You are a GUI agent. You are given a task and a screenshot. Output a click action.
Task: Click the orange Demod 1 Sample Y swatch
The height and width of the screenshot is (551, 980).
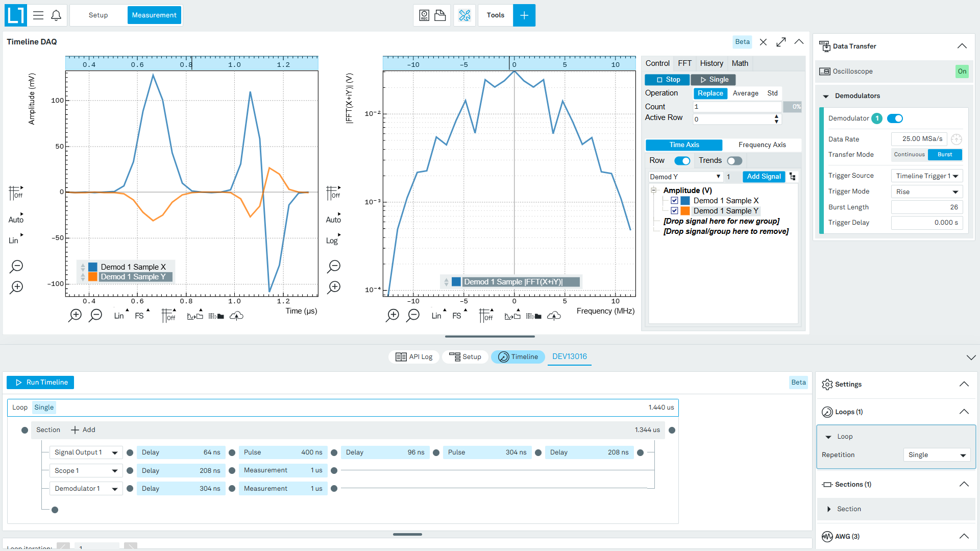point(685,211)
